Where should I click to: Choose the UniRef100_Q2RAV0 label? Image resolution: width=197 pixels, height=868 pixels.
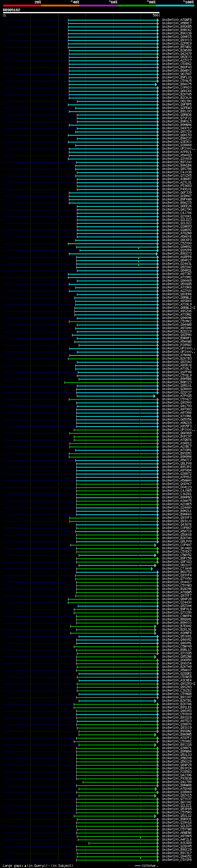pyautogui.click(x=176, y=389)
